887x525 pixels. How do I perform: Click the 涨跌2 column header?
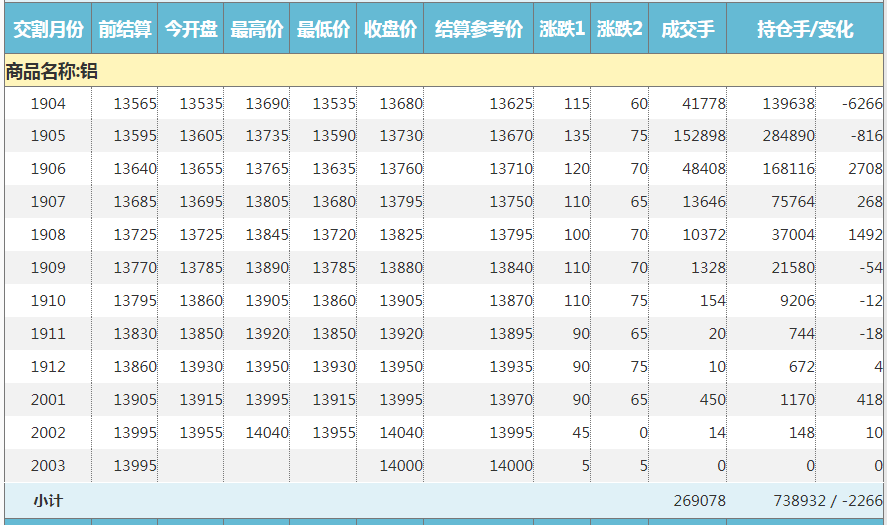coord(620,30)
